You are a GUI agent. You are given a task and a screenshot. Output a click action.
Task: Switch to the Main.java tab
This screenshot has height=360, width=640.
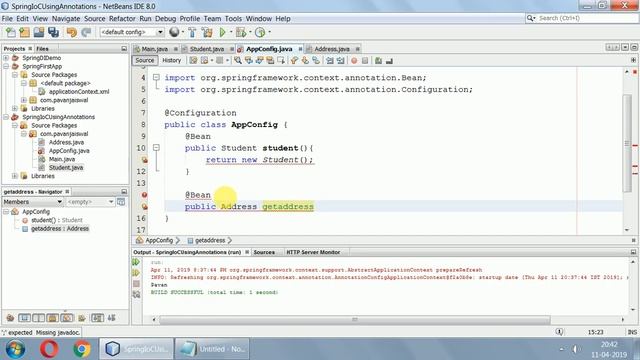[155, 49]
